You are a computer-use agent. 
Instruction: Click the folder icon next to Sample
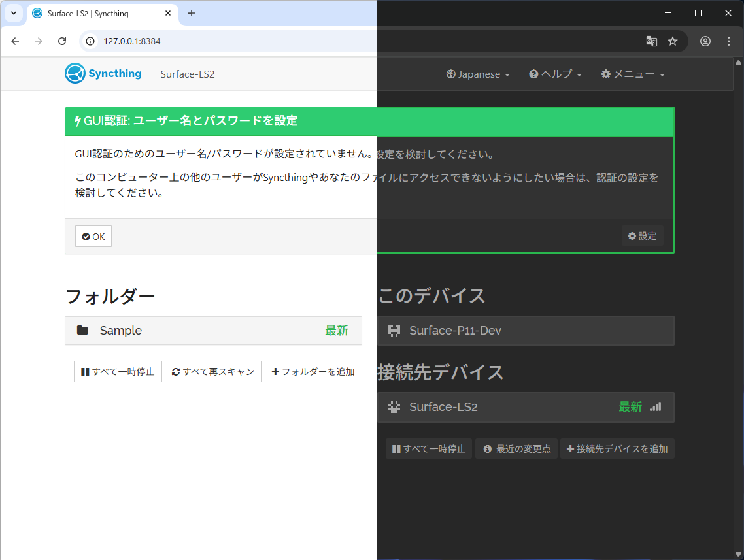pyautogui.click(x=82, y=330)
